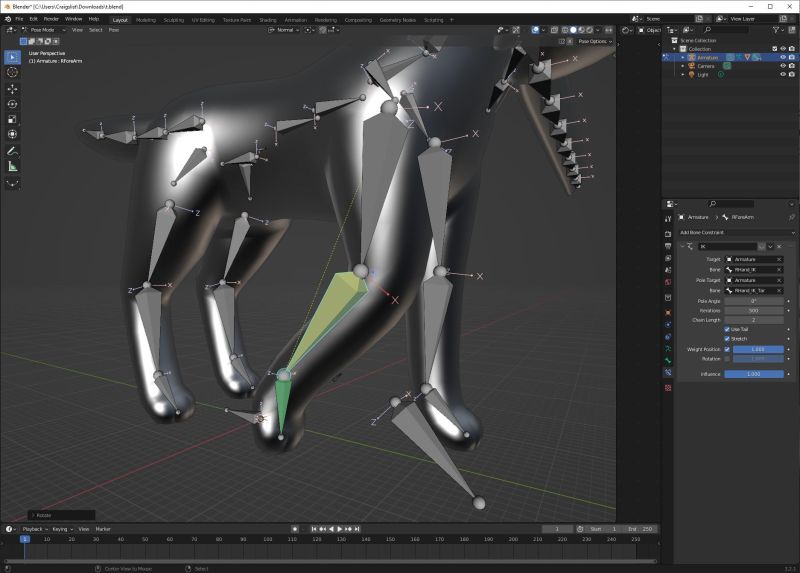Switch to the Modeling workspace tab
Image resolution: width=800 pixels, height=573 pixels.
[x=145, y=20]
